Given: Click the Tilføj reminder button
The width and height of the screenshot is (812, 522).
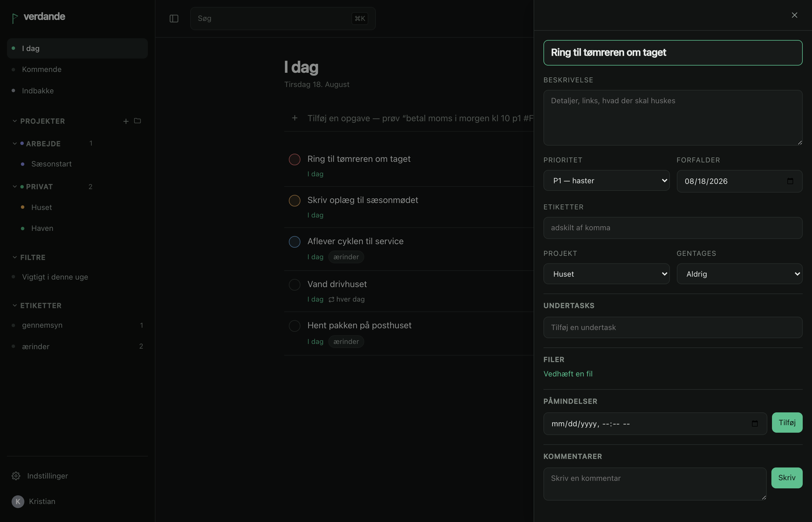Looking at the screenshot, I should coord(787,423).
